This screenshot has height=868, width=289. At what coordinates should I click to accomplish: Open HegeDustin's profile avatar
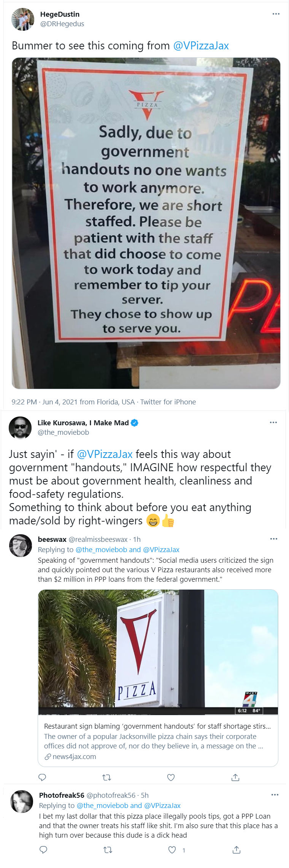[23, 19]
